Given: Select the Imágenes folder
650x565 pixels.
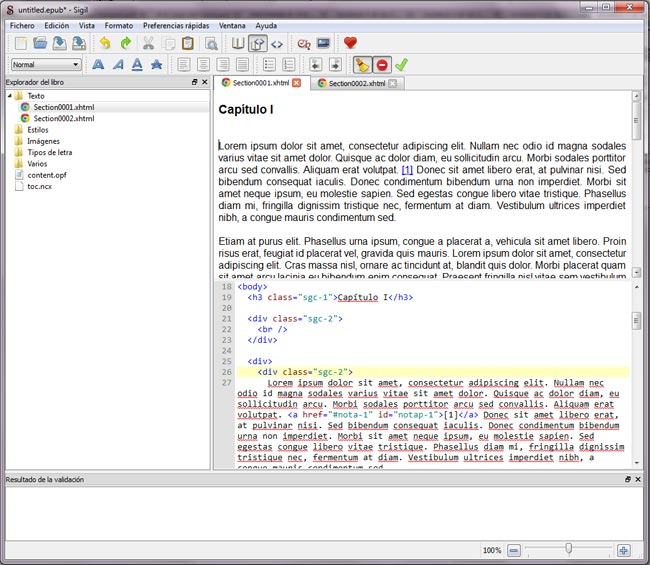Looking at the screenshot, I should 44,141.
